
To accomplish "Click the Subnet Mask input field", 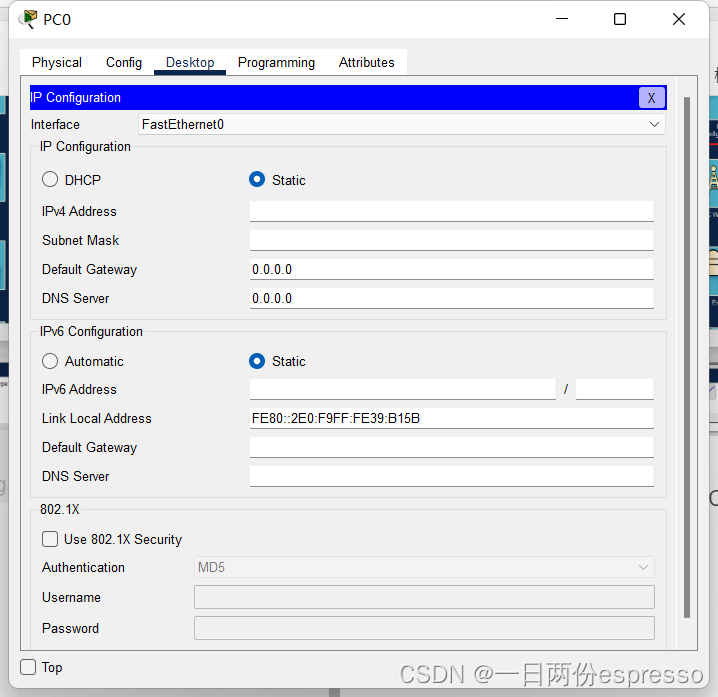I will (451, 240).
